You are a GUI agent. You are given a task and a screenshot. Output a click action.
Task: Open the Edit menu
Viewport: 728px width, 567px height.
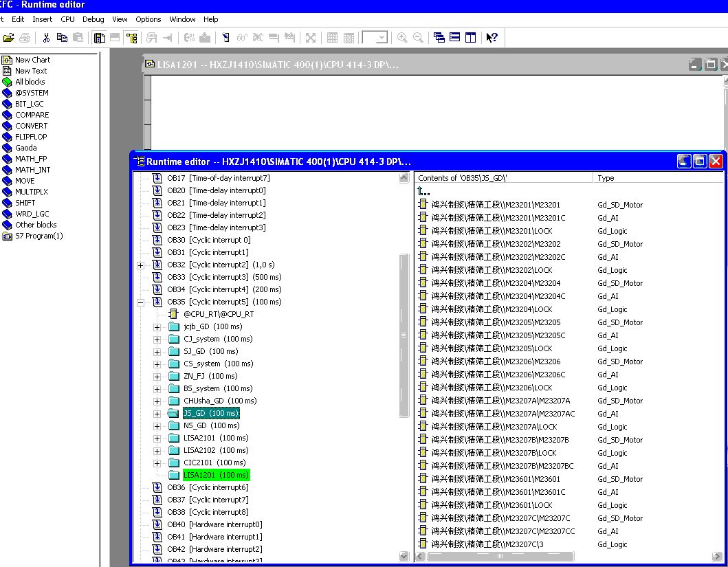(18, 19)
